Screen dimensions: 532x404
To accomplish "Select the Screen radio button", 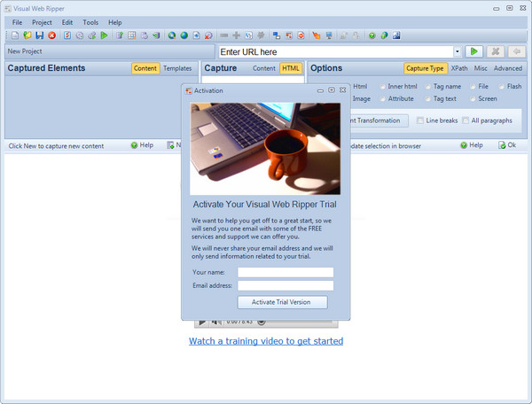I will point(473,99).
